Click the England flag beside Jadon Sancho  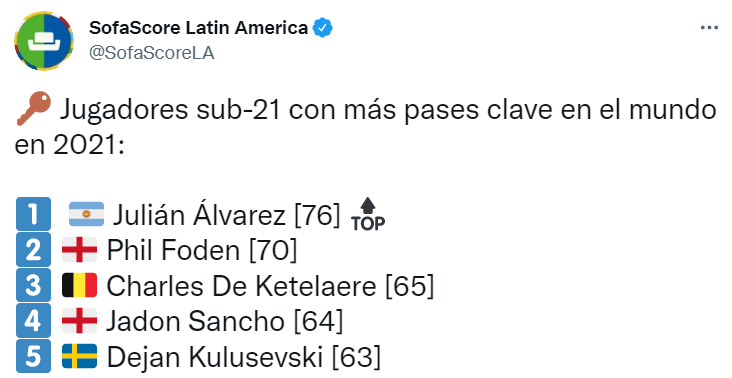(x=79, y=321)
